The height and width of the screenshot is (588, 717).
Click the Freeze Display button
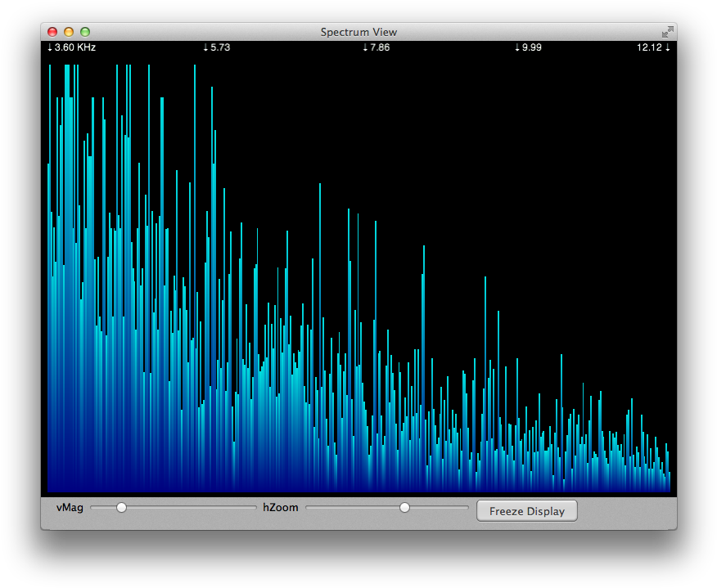pyautogui.click(x=527, y=511)
